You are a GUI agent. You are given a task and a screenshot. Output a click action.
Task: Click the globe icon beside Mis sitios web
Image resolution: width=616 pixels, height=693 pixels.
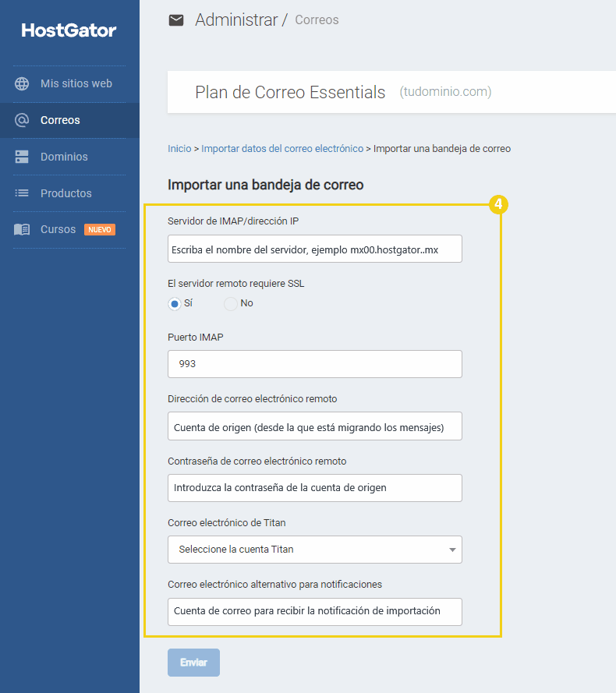(x=22, y=83)
